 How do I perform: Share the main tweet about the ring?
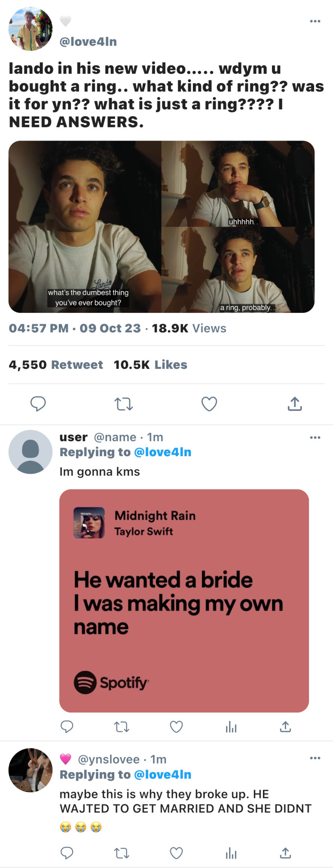(295, 404)
